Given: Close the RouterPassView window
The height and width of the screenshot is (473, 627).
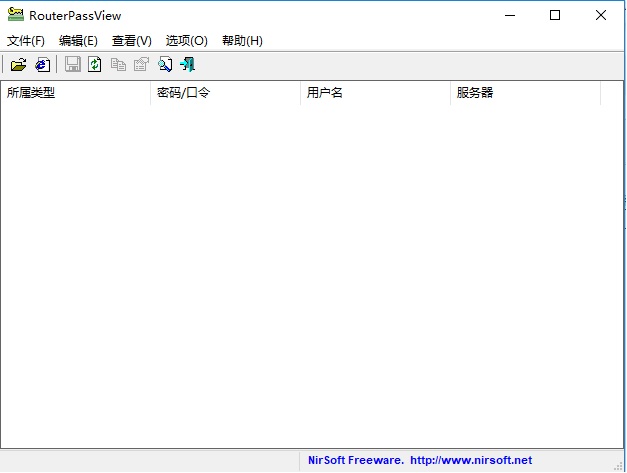Looking at the screenshot, I should (601, 16).
